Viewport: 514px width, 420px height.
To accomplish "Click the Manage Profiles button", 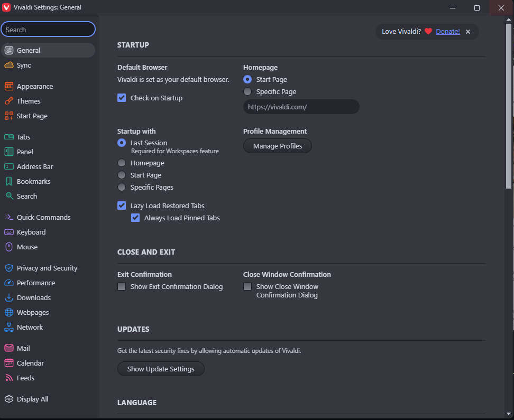I will pyautogui.click(x=277, y=146).
